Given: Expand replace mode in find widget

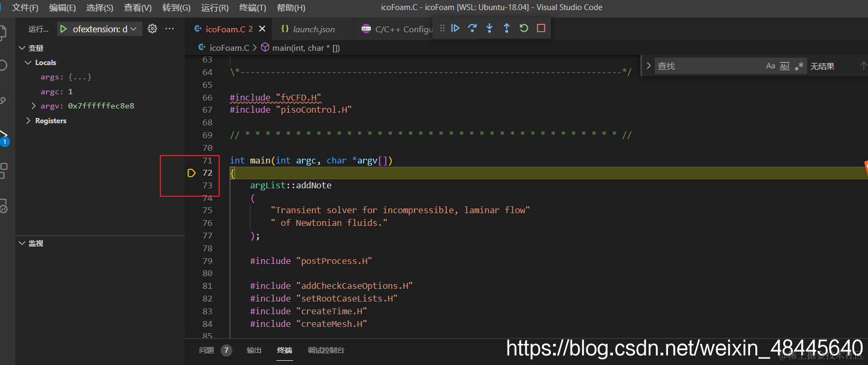Looking at the screenshot, I should tap(648, 66).
